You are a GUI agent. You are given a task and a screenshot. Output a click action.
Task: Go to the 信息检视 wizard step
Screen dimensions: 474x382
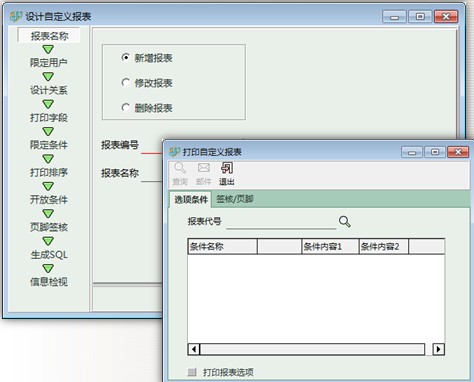pos(49,282)
